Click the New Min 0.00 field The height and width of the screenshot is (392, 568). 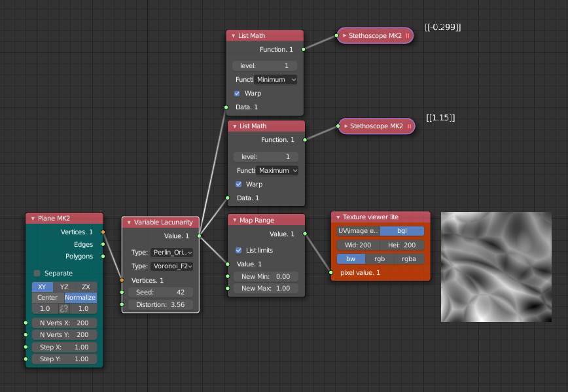pos(266,276)
